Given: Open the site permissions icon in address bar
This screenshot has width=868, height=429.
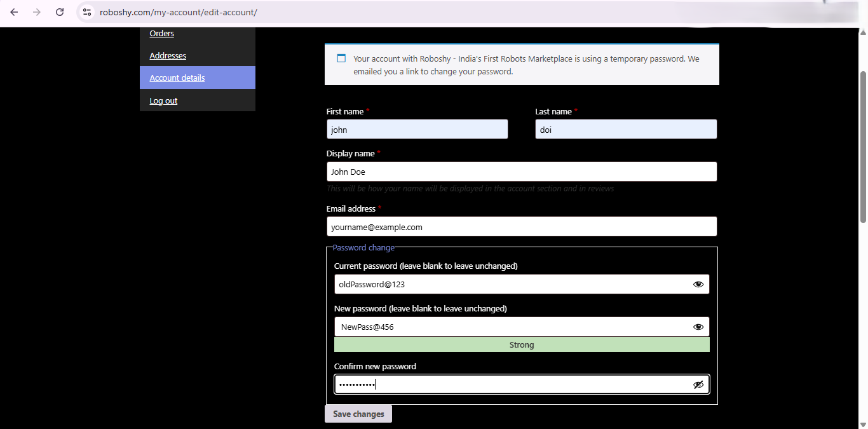Looking at the screenshot, I should tap(86, 11).
